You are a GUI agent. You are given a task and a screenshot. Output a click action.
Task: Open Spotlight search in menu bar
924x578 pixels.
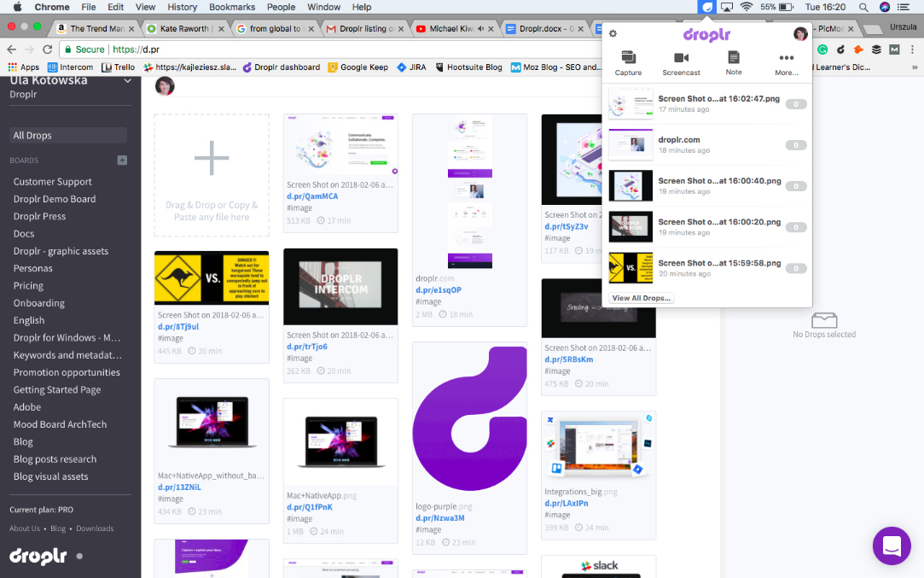(x=863, y=7)
